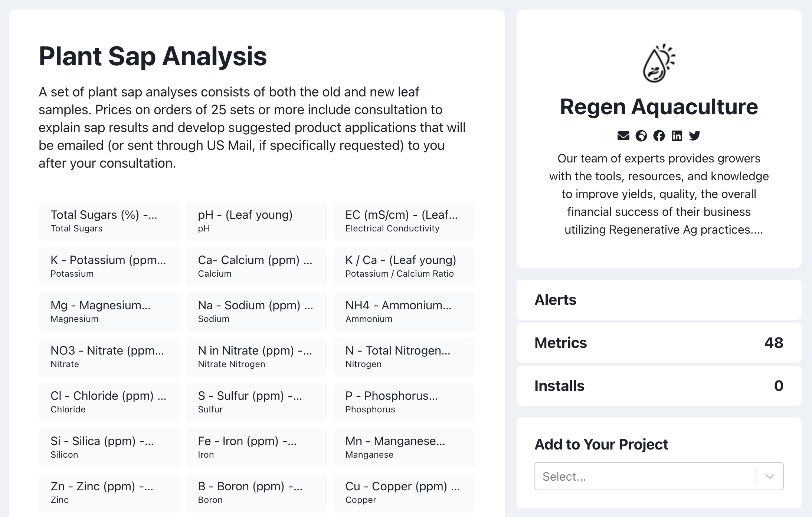The width and height of the screenshot is (812, 517).
Task: Select the pH - (Leaf young) metric
Action: coord(256,221)
